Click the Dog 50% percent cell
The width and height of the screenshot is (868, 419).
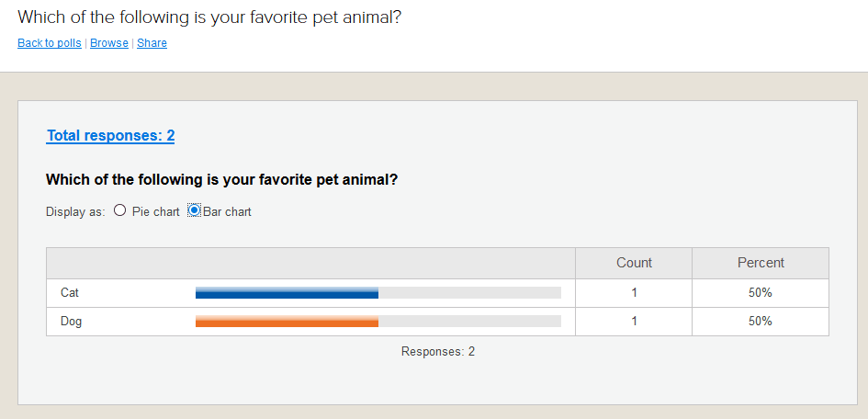[761, 321]
